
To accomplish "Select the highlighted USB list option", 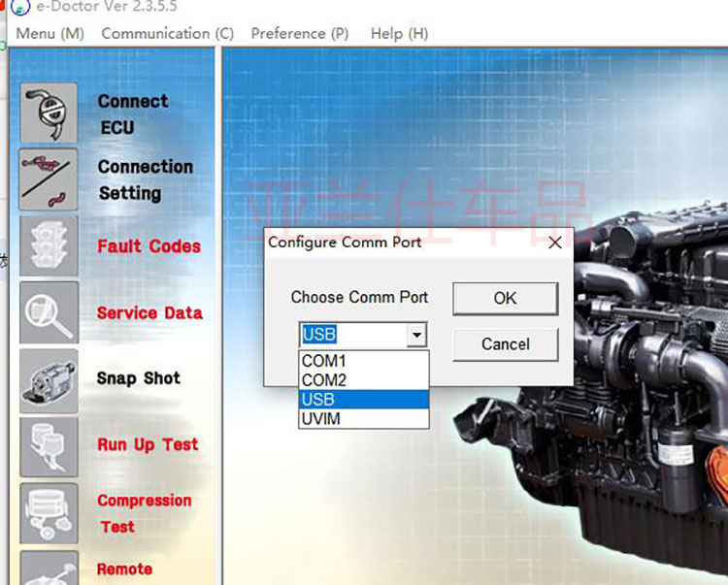I will click(x=364, y=399).
